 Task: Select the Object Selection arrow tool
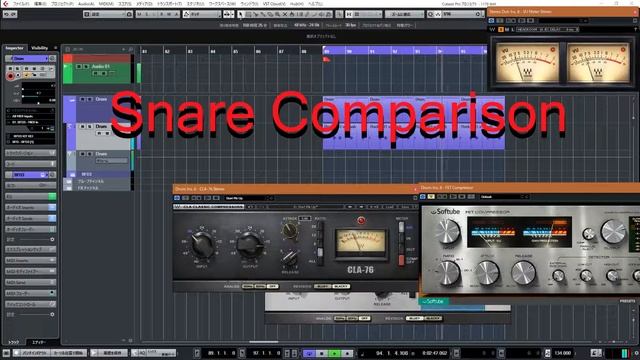coord(240,14)
